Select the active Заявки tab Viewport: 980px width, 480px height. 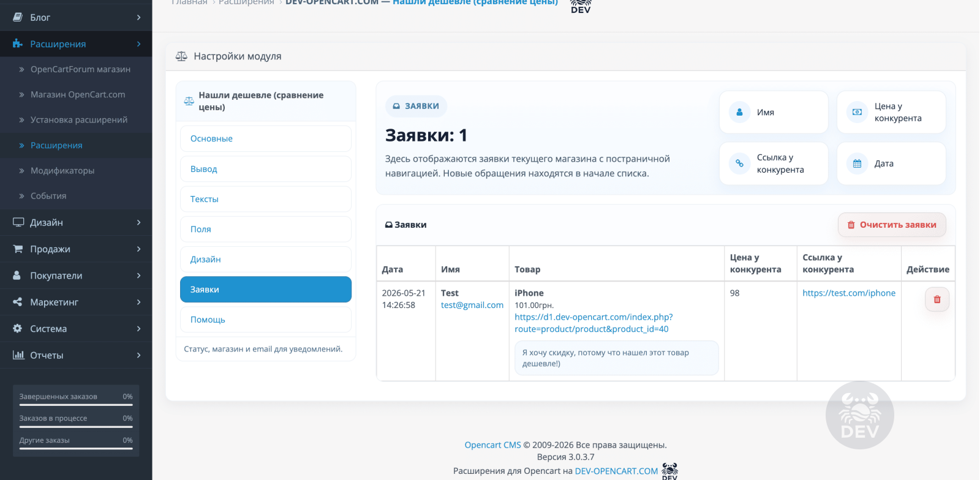coord(266,290)
